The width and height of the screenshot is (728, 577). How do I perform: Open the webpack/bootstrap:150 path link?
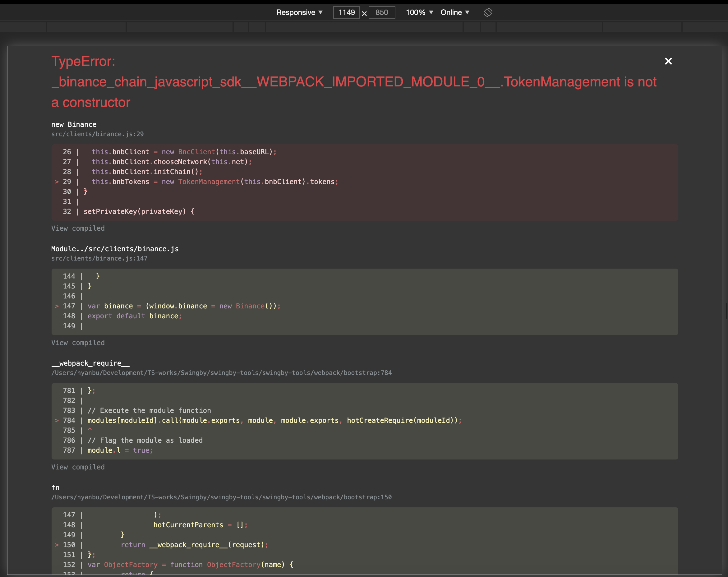(x=221, y=497)
